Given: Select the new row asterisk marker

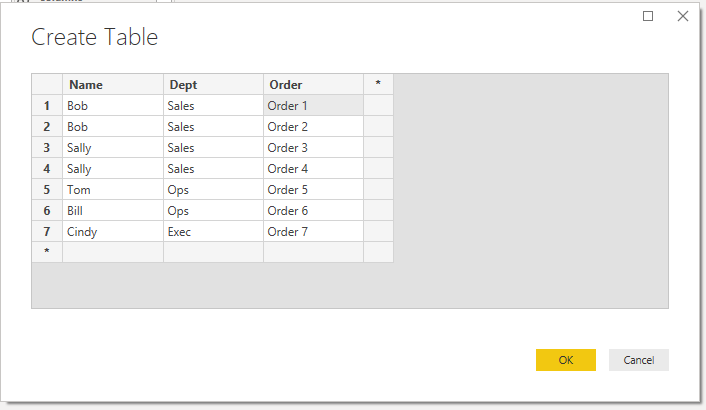Looking at the screenshot, I should coord(47,252).
